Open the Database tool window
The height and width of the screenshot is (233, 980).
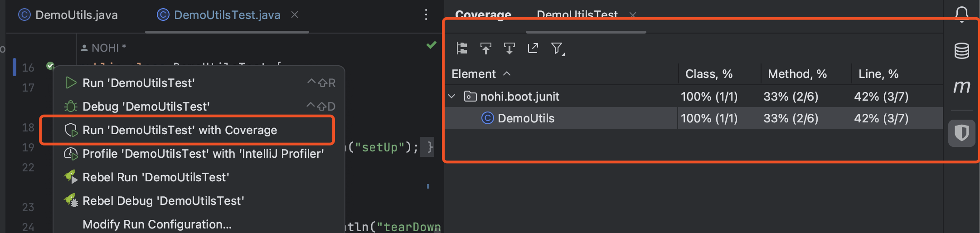[961, 50]
